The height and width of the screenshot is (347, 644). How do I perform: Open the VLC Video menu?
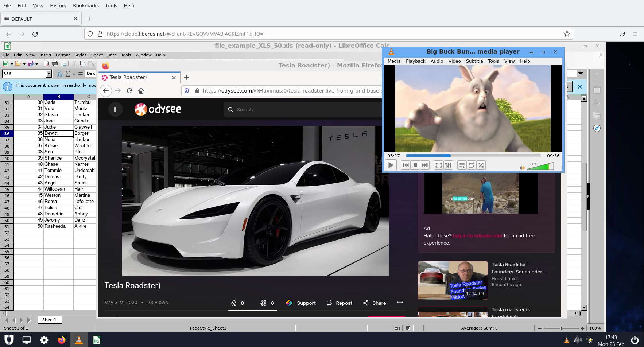(454, 61)
